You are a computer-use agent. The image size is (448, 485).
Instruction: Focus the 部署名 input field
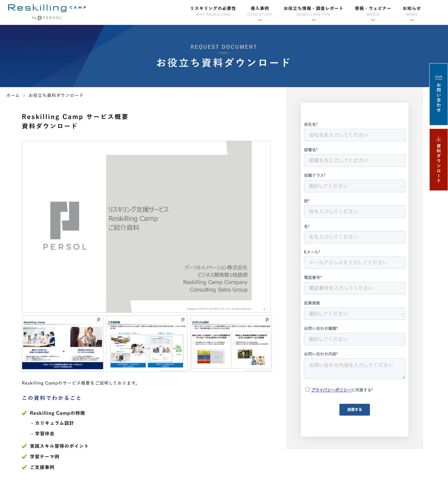click(354, 160)
